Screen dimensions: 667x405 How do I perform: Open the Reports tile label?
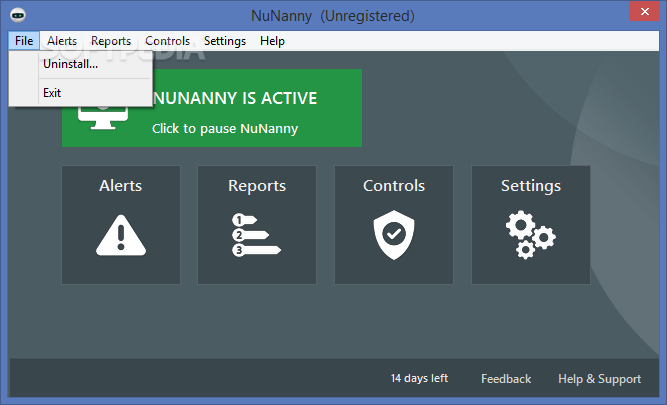click(x=257, y=186)
